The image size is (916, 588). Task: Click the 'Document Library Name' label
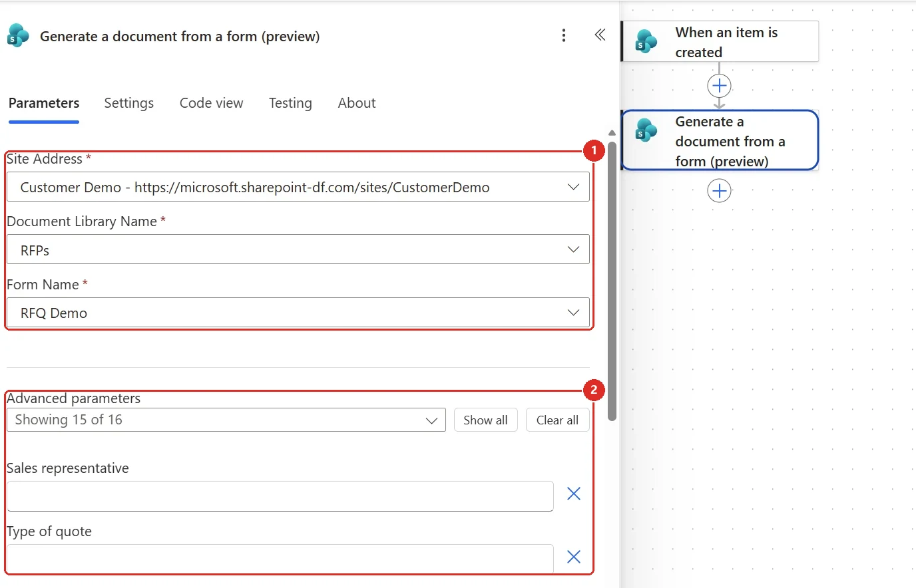pos(82,221)
